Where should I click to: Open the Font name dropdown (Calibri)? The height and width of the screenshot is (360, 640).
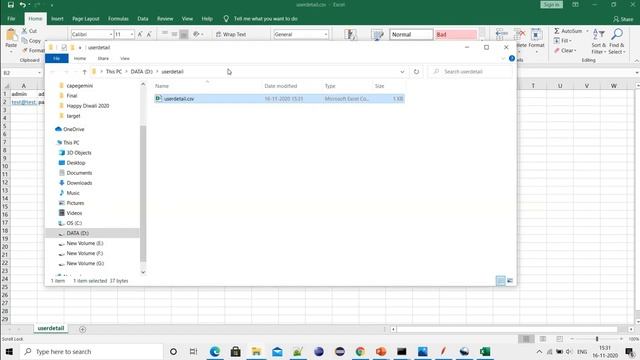tap(111, 34)
